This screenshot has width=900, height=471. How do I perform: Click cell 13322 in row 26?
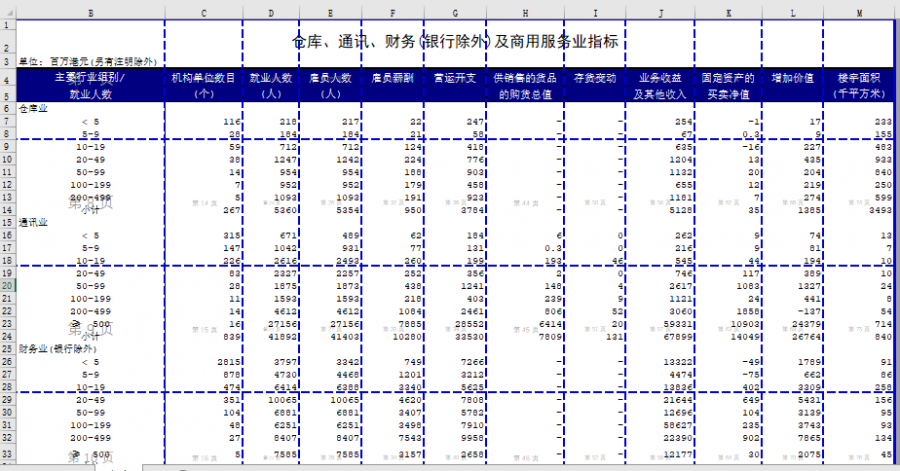(x=677, y=361)
